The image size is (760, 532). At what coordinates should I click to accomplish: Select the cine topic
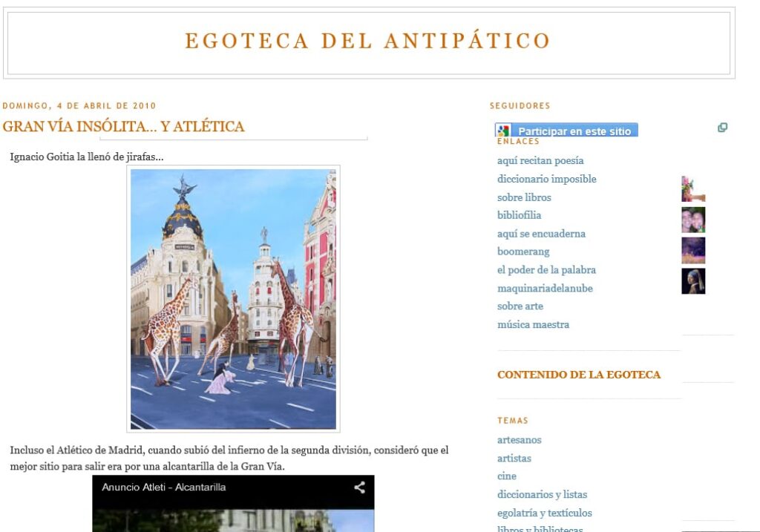[x=506, y=477]
